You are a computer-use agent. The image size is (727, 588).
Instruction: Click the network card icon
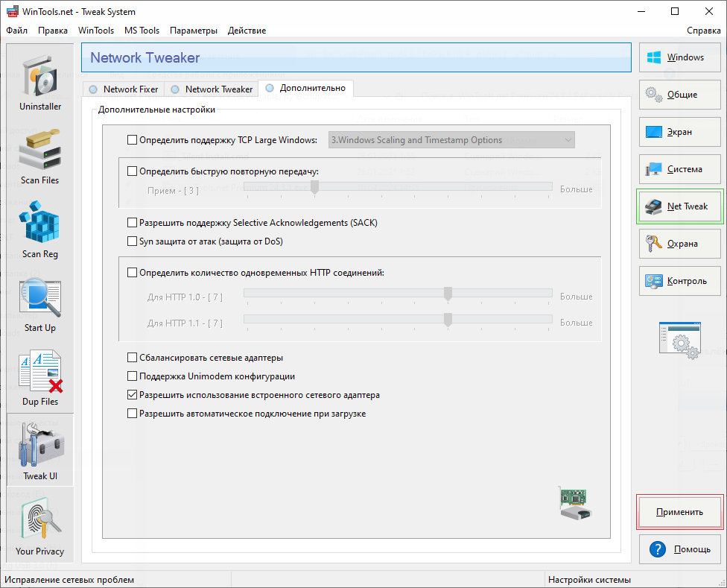pyautogui.click(x=574, y=503)
